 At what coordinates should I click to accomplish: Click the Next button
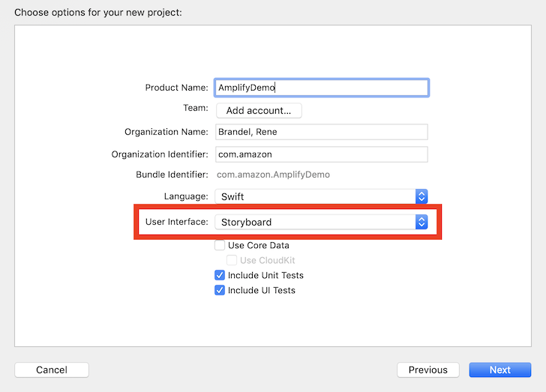coord(500,370)
